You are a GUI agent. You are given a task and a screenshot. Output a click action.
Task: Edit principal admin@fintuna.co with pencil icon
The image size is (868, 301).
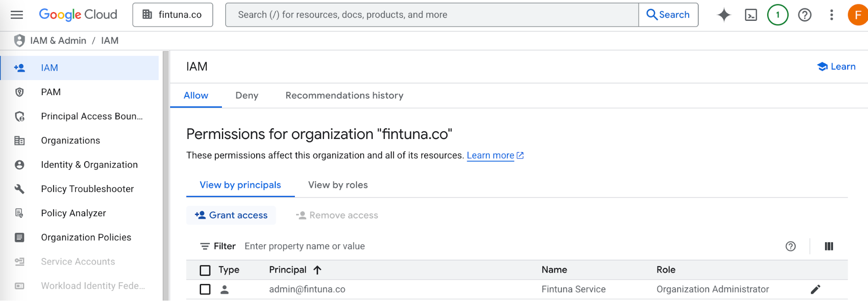coord(815,289)
